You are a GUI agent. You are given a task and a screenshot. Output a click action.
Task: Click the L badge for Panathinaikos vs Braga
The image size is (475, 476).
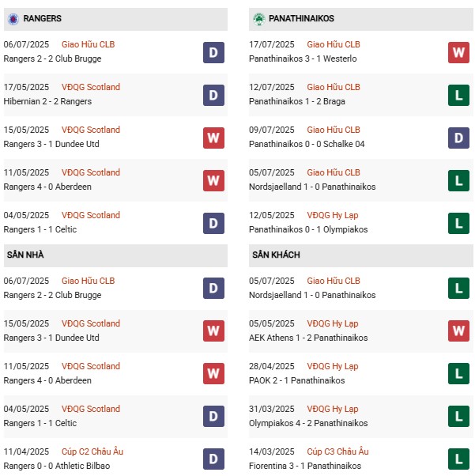(458, 95)
